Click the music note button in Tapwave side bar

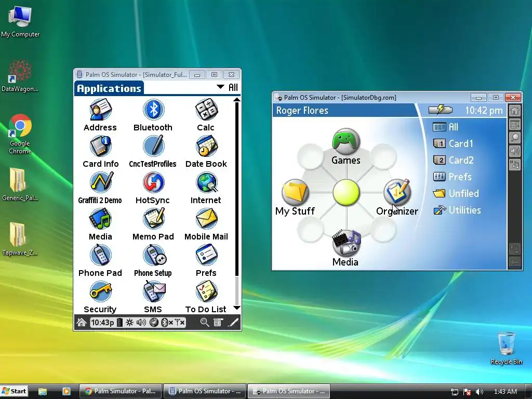pyautogui.click(x=515, y=165)
